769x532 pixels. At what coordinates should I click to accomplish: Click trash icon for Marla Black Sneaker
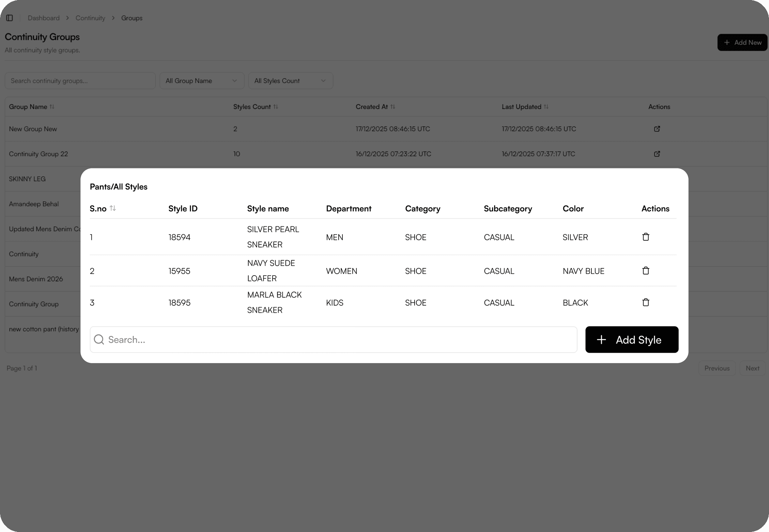[x=645, y=302]
